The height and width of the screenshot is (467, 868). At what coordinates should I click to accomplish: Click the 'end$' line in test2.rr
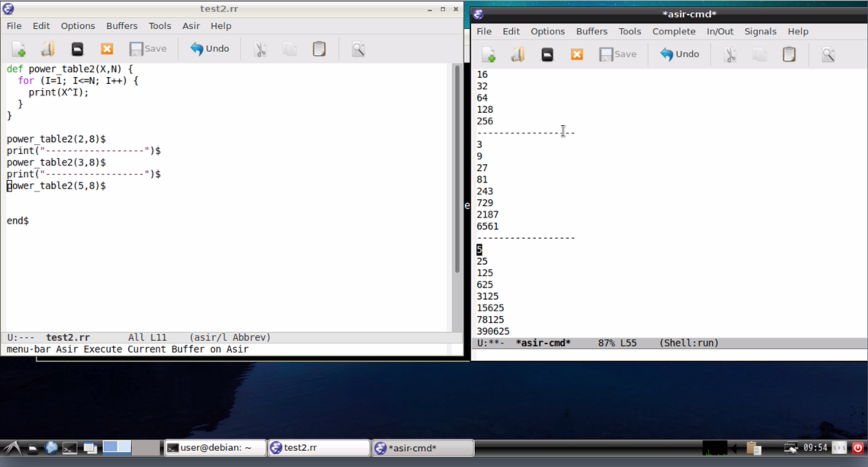coord(18,221)
